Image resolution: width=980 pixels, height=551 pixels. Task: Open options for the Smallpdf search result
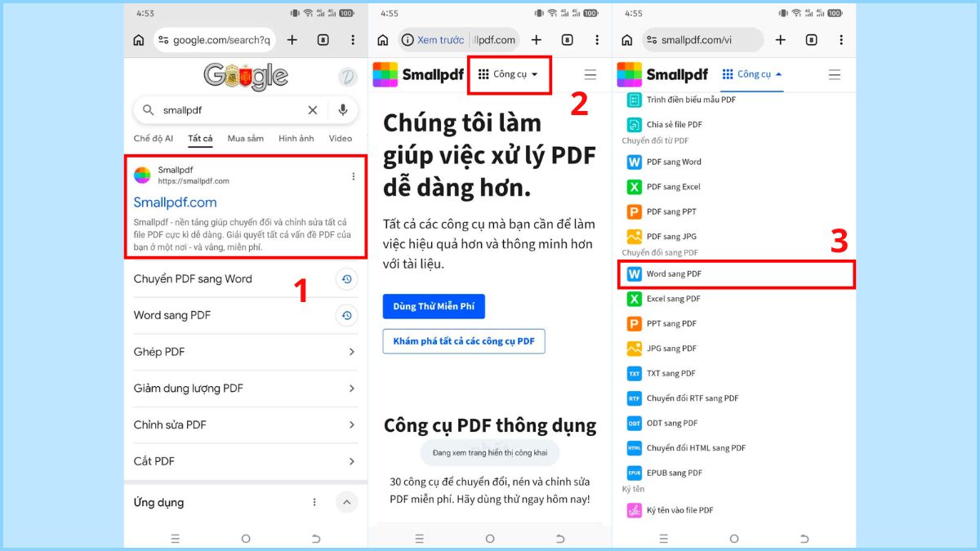(353, 176)
